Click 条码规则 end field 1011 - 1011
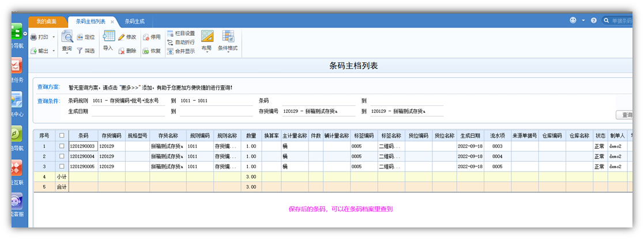Viewport: 644px width, 239px height. click(216, 101)
